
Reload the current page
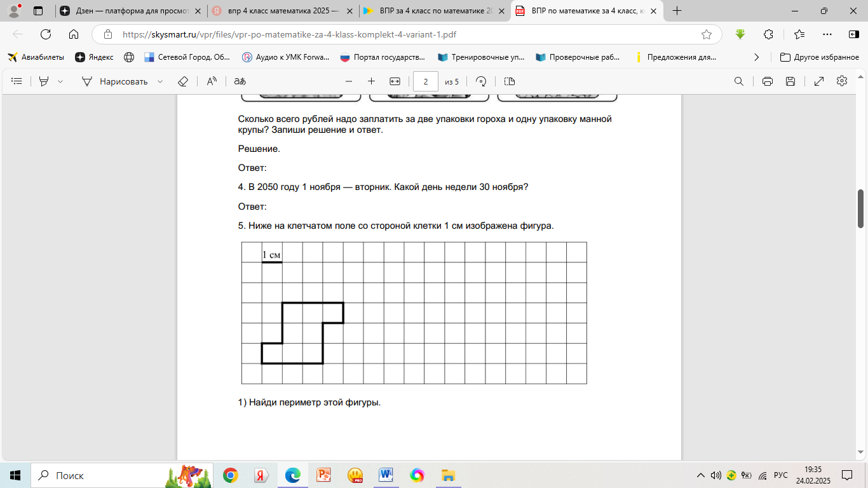[x=46, y=34]
